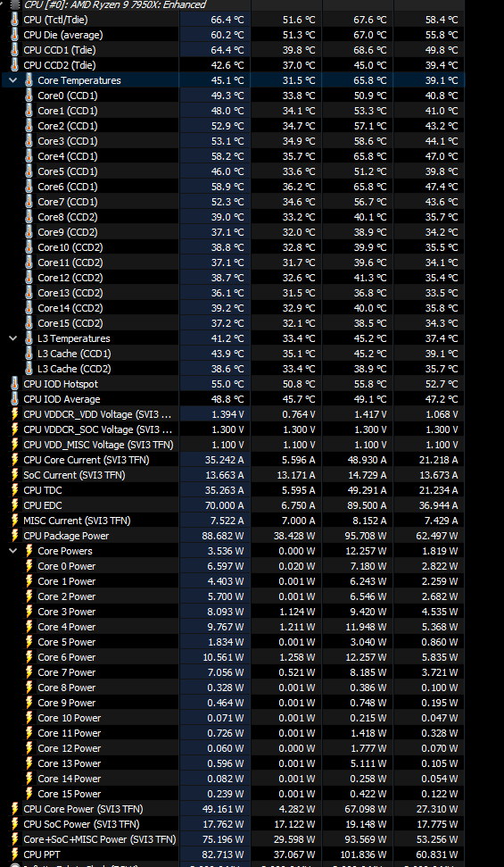Click the thermometer icon beside Core8 (CCD2)
Viewport: 504px width, 867px height.
coord(29,217)
